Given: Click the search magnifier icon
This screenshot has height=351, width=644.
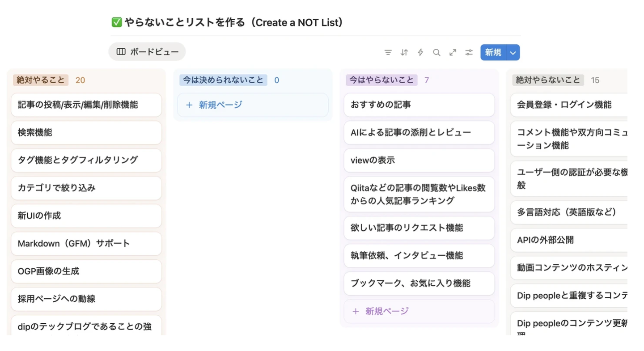Looking at the screenshot, I should click(436, 52).
